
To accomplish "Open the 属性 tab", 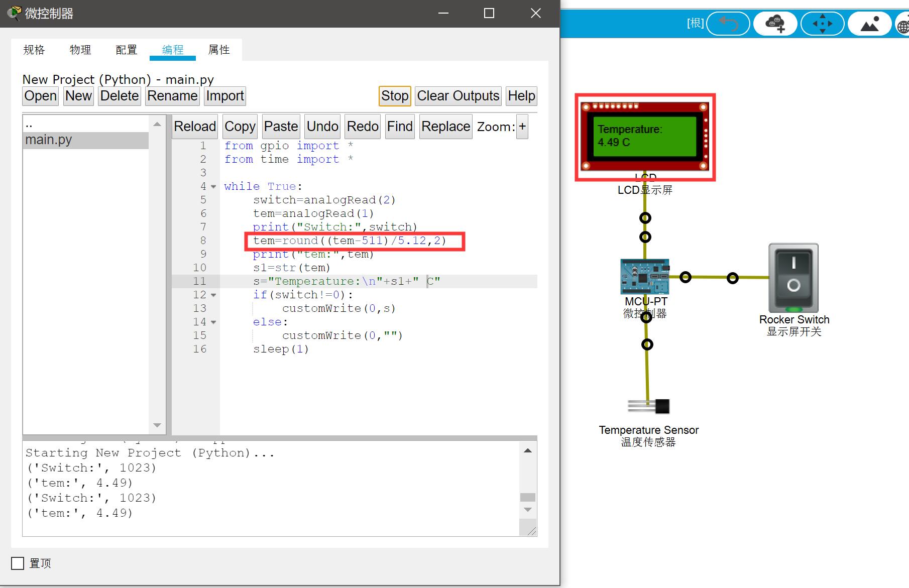I will 219,50.
